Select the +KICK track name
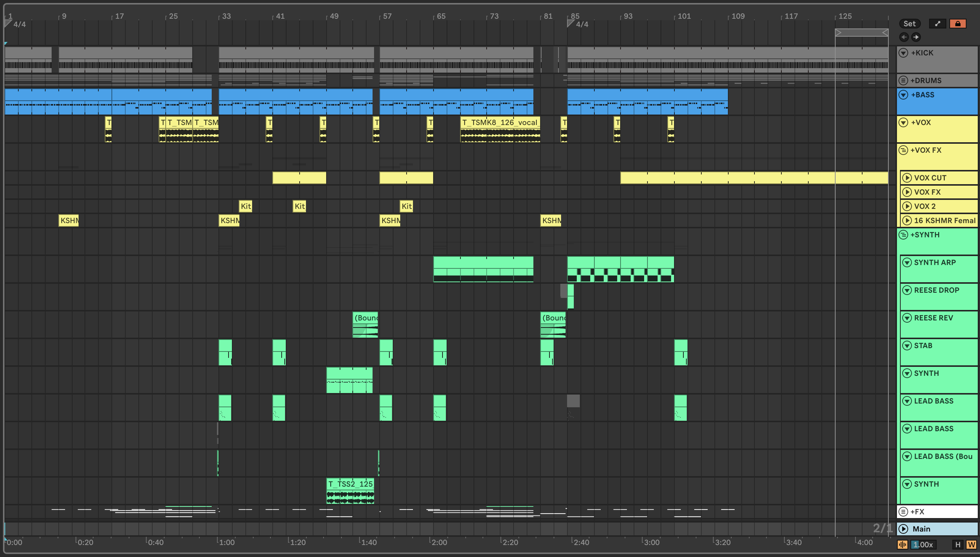Screen dimensions: 980x557 point(922,53)
